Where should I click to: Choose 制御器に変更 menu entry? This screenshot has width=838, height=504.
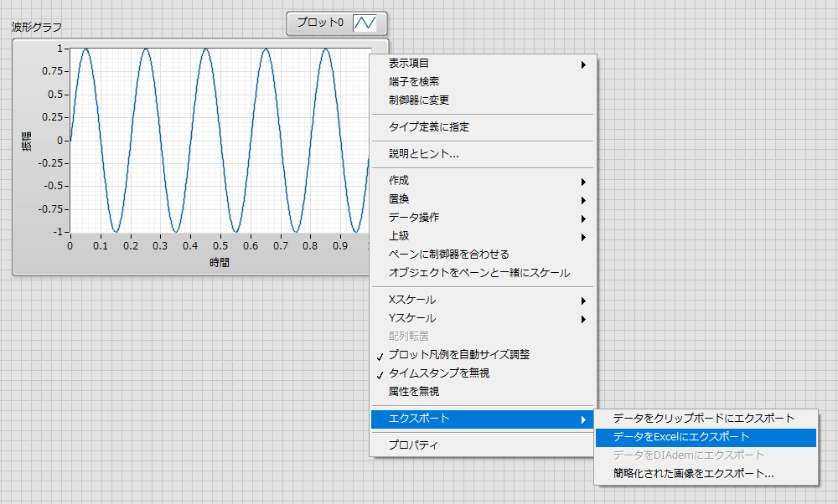(x=483, y=100)
